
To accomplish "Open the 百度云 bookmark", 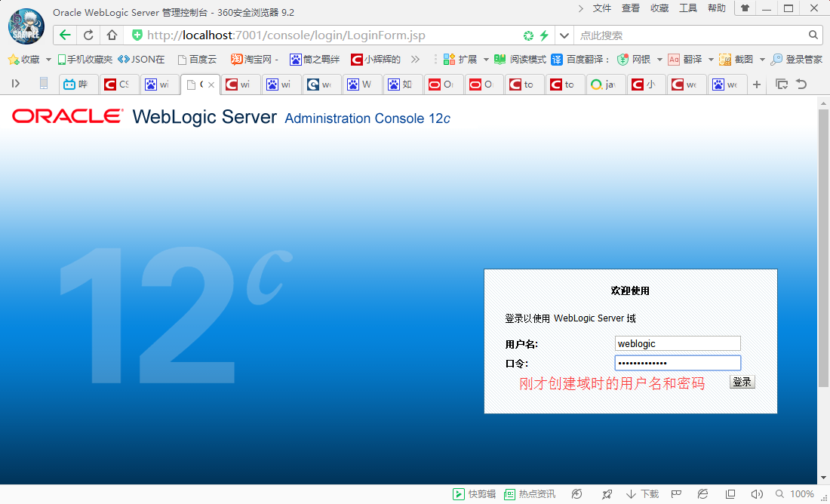I will 198,60.
